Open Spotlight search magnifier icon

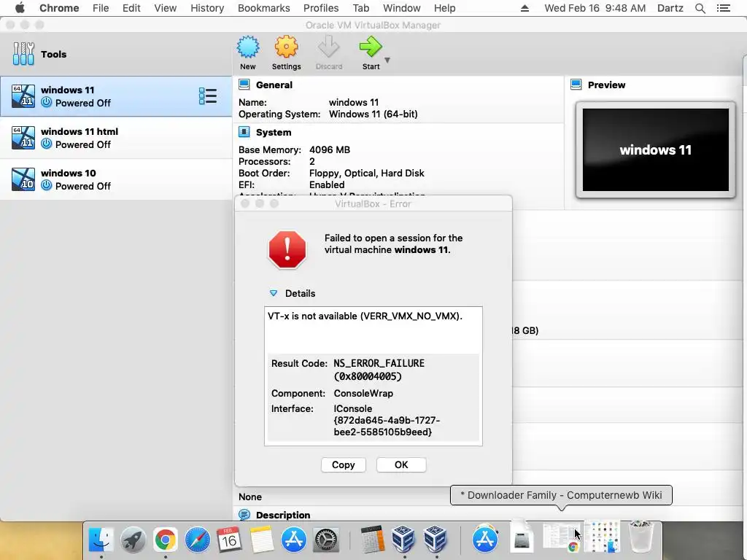700,8
